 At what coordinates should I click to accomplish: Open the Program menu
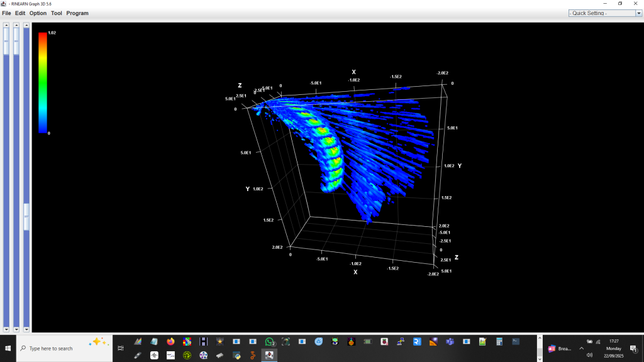coord(77,13)
